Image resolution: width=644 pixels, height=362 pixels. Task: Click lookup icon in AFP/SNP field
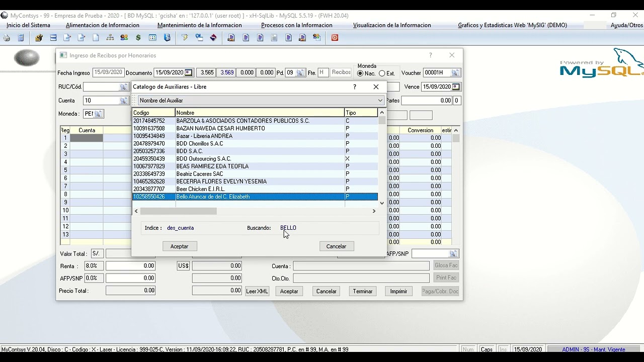coord(453,254)
